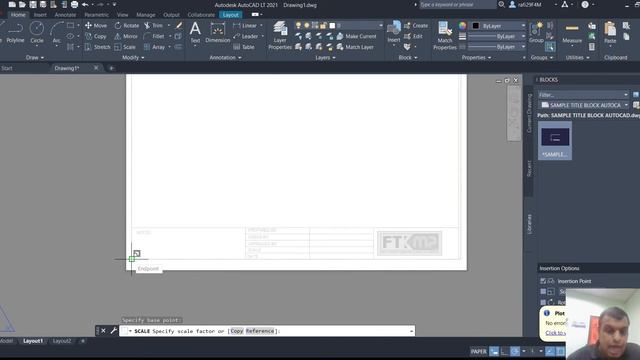The image size is (640, 360).
Task: Open the blocks Filter dropdown
Action: [x=625, y=95]
